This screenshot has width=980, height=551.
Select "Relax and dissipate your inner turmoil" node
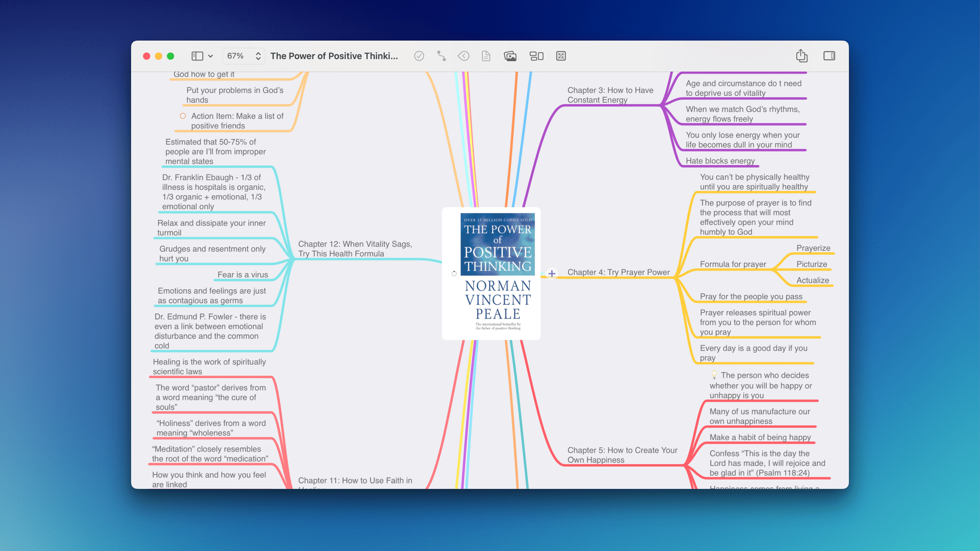212,228
